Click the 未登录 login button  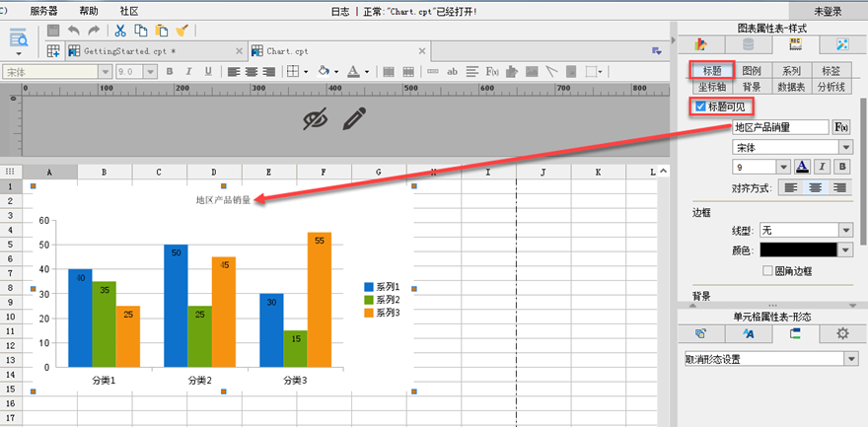(827, 11)
